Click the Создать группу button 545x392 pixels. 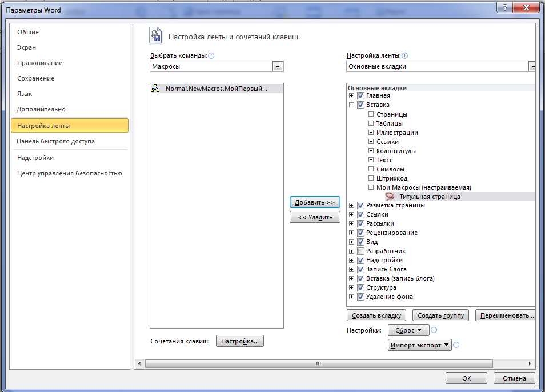440,315
